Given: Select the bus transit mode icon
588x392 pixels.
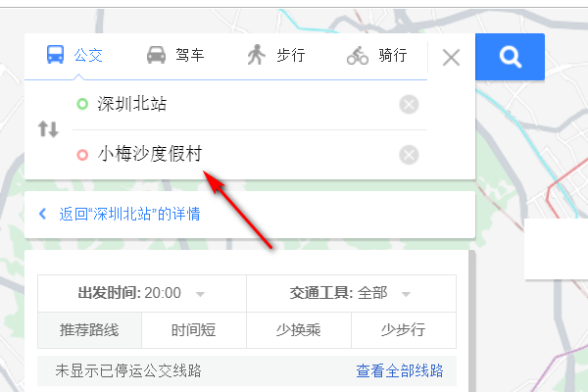Looking at the screenshot, I should tap(55, 55).
